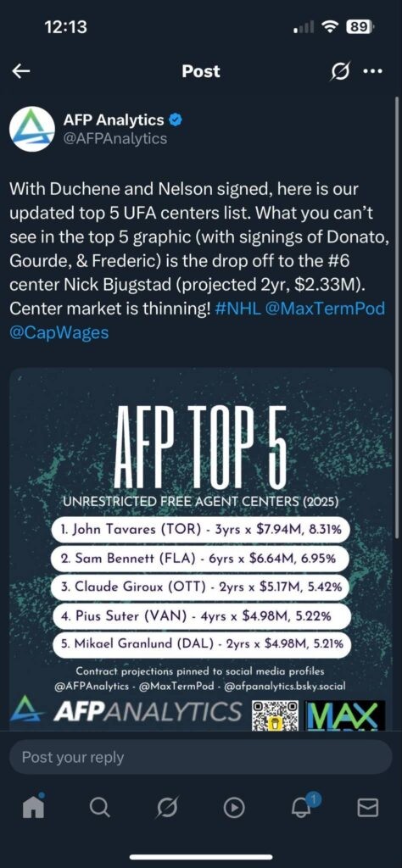402x868 pixels.
Task: Click the vertical scrollbar on right edge
Action: click(x=396, y=315)
